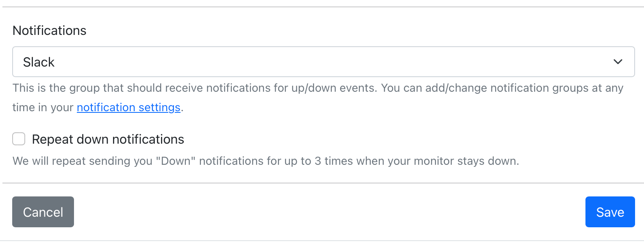Dismiss changes using Cancel
The image size is (644, 250).
pos(43,211)
